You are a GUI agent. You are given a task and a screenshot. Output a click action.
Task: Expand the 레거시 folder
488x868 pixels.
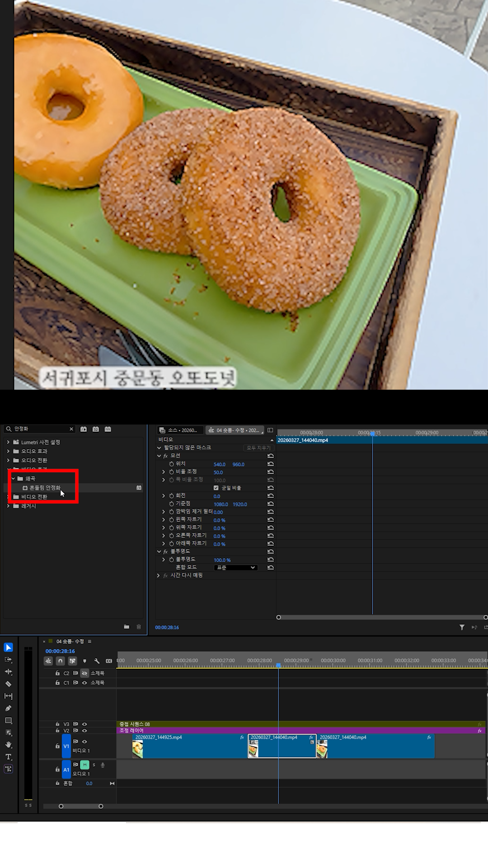(8, 506)
